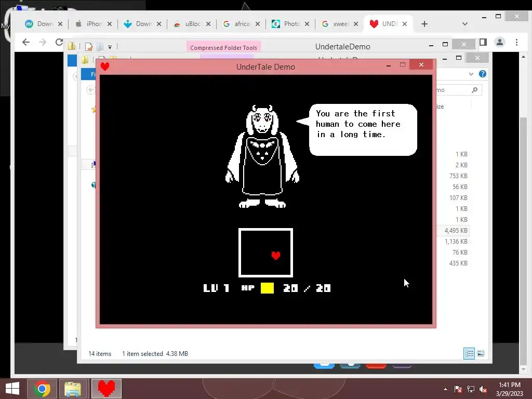The height and width of the screenshot is (399, 532).
Task: Click the 14 items status text
Action: coord(100,353)
